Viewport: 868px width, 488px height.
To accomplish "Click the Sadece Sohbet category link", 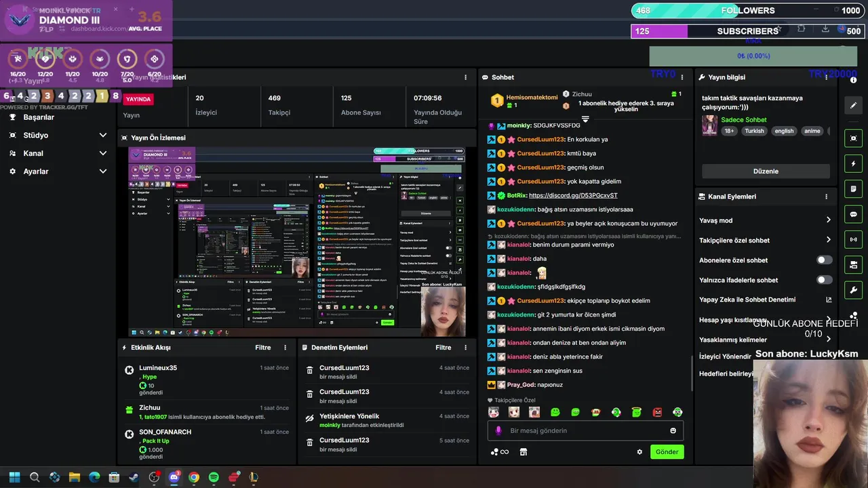I will coord(743,120).
